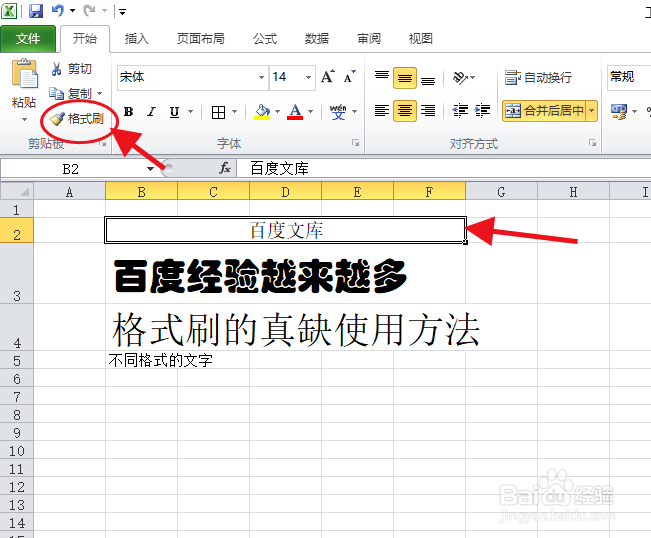
Task: Click the B2 name box
Action: coord(71,169)
